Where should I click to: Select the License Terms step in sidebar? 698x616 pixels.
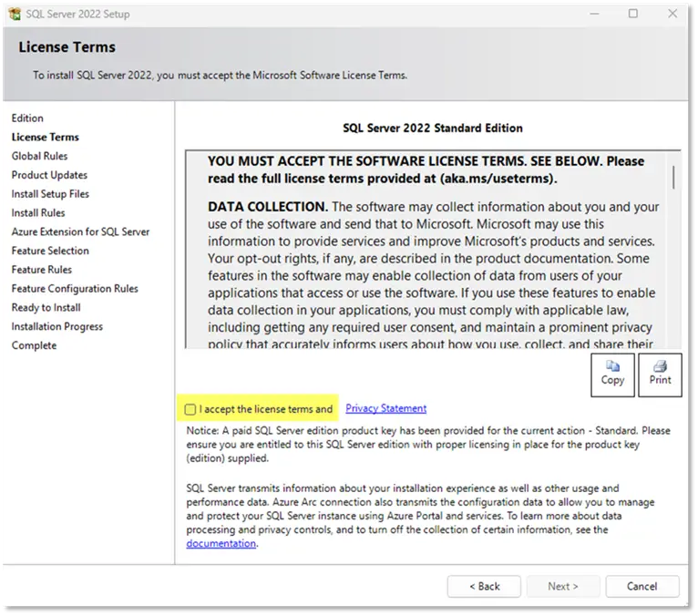[45, 137]
